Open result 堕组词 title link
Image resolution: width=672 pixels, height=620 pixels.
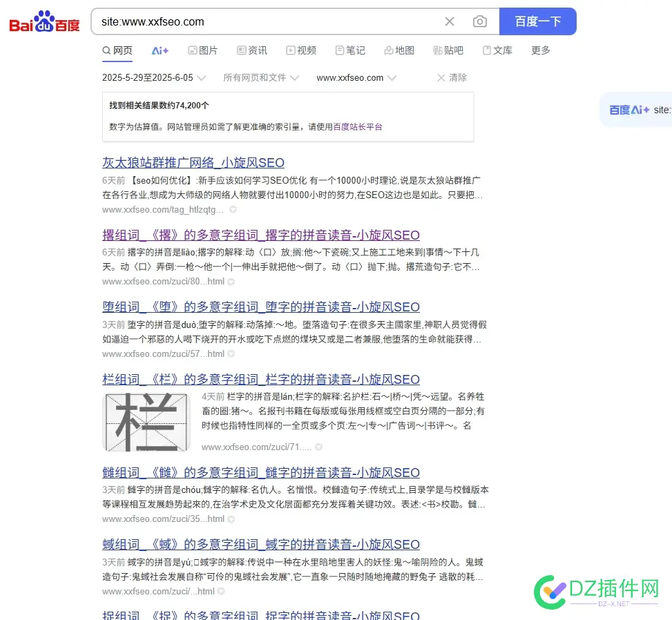coord(261,307)
